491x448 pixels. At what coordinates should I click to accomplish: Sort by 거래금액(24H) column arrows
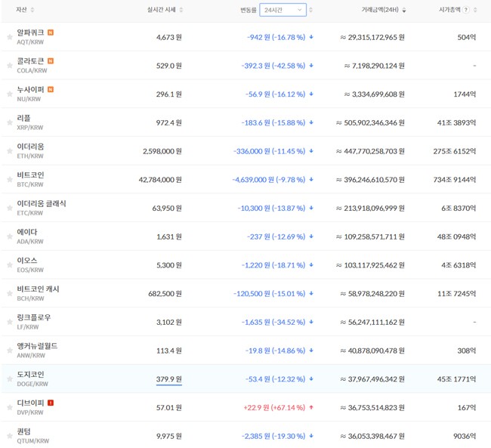[x=404, y=10]
